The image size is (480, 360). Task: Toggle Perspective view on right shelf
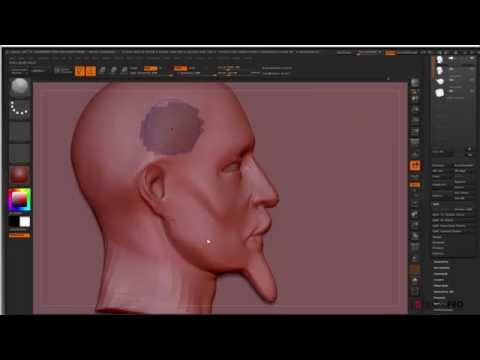click(x=415, y=143)
